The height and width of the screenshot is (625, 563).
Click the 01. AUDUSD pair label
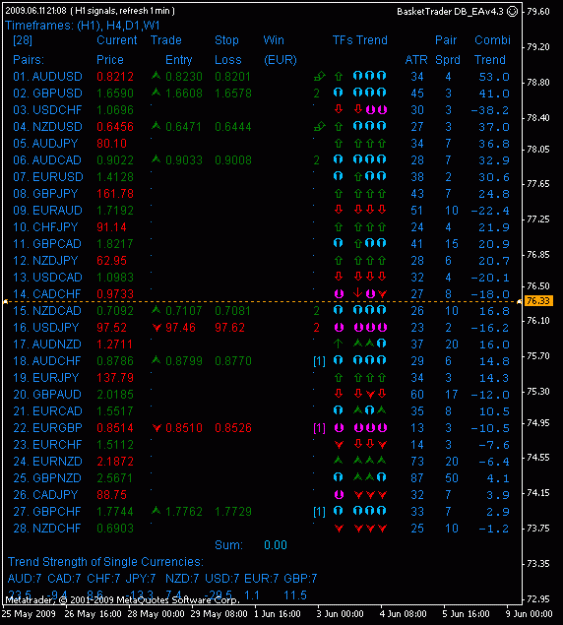(47, 77)
